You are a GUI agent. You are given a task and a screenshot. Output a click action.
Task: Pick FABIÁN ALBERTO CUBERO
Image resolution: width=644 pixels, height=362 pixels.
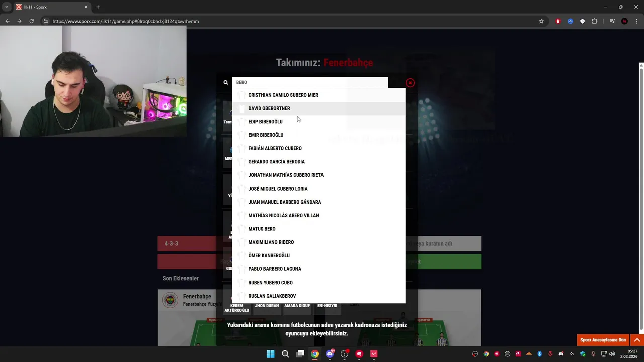pos(319,148)
